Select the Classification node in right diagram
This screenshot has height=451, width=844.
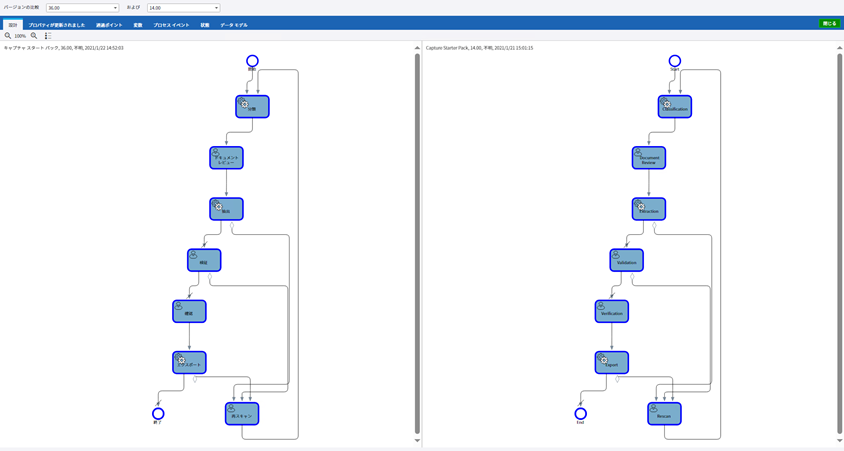point(675,106)
